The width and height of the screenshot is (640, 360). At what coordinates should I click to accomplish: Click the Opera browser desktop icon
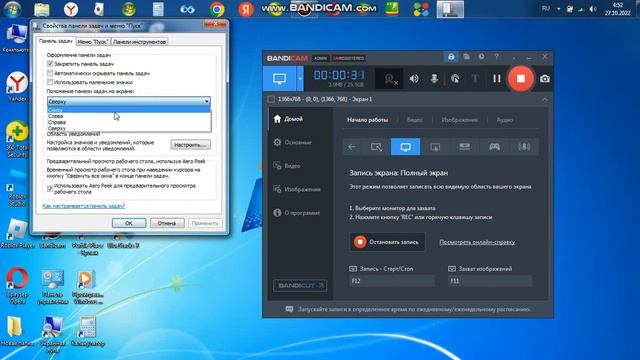[x=17, y=286]
